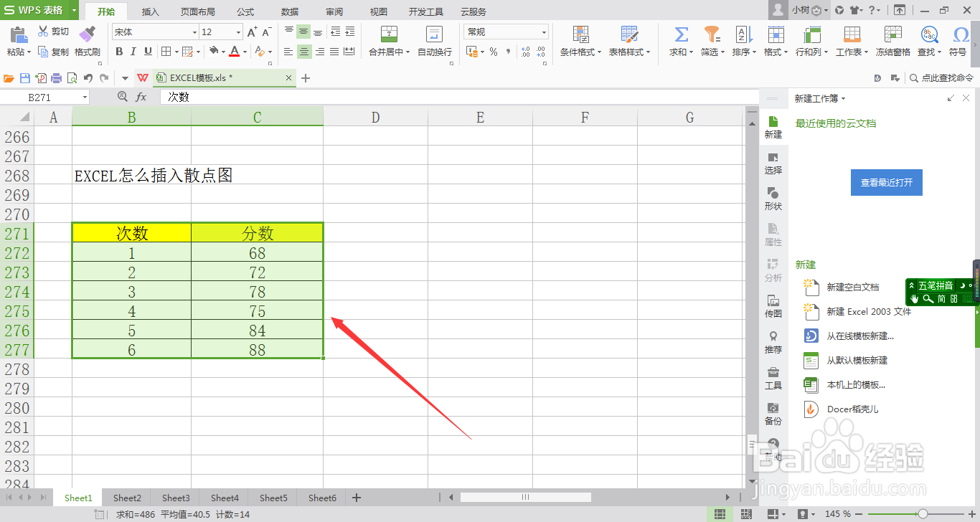
Task: Click the fill color bucket icon
Action: tap(214, 52)
